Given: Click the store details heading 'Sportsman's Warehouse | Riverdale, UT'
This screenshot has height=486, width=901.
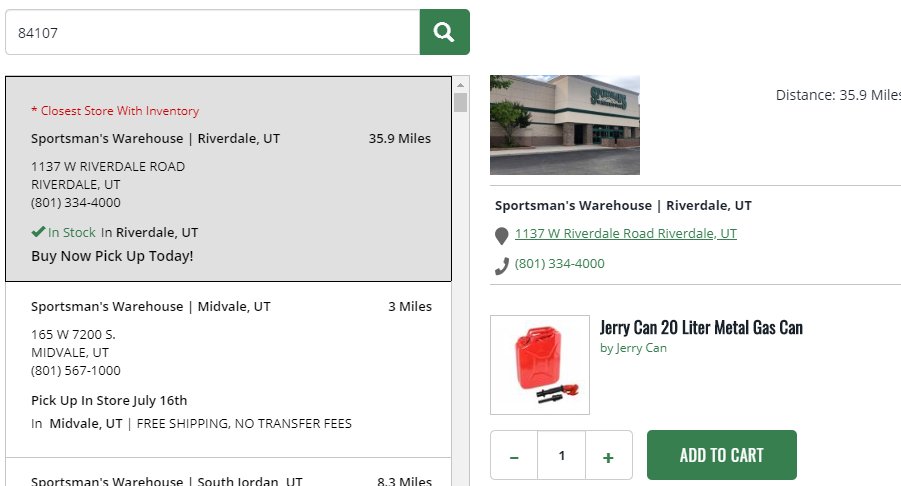Looking at the screenshot, I should (x=623, y=206).
